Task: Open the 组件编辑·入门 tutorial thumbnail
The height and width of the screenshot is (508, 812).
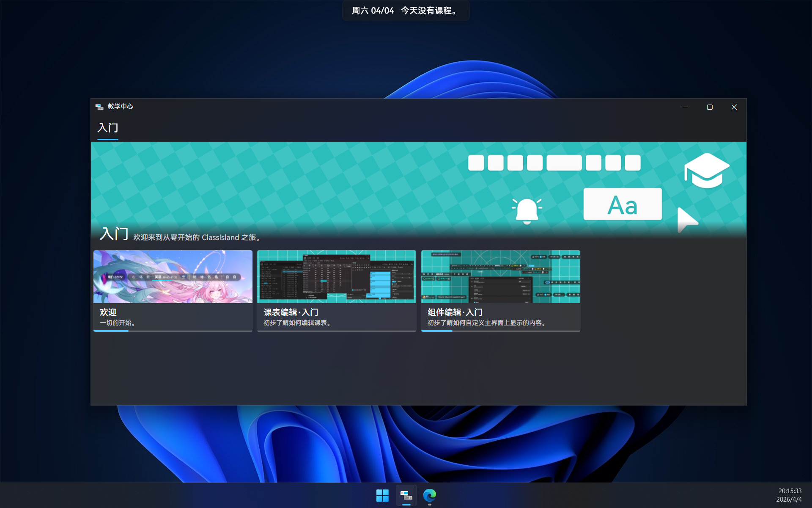Action: [500, 276]
